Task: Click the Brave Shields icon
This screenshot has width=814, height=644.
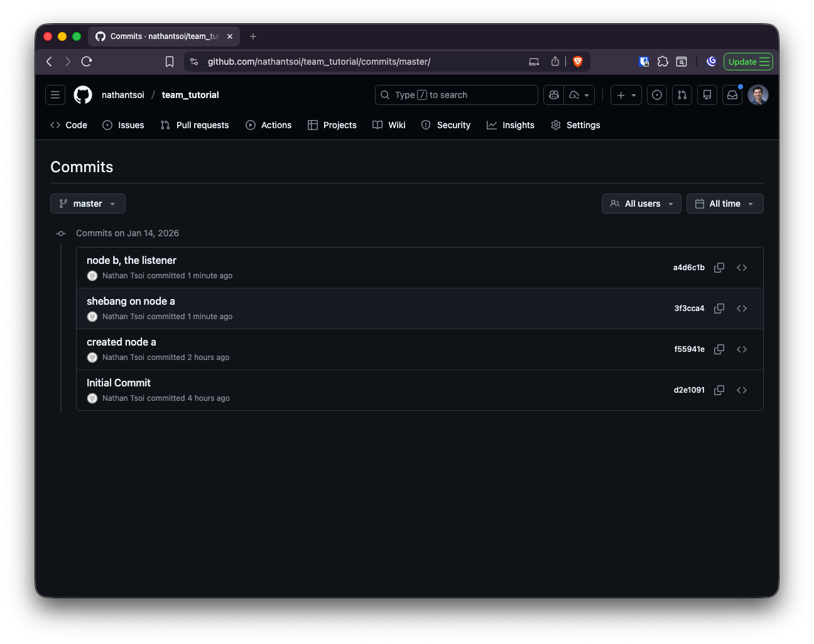Action: tap(578, 62)
